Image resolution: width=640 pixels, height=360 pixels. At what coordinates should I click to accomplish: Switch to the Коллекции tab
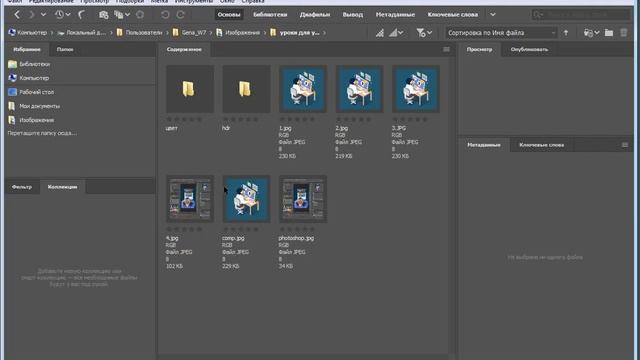[62, 187]
